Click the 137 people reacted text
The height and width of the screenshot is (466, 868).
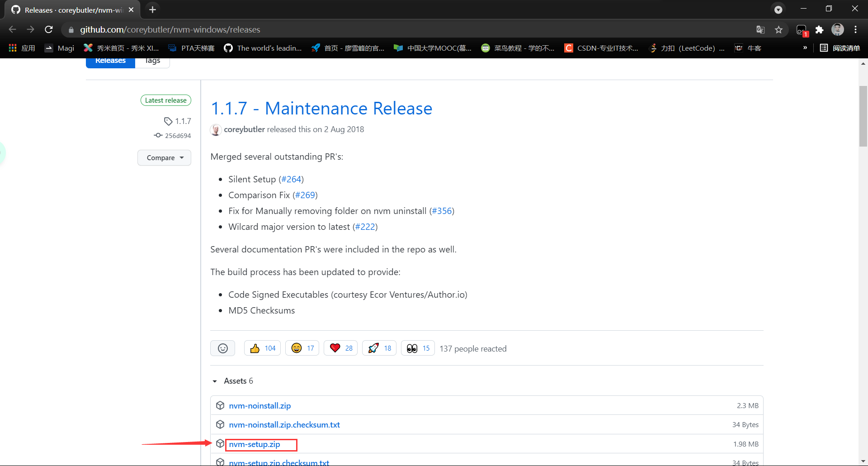pos(473,349)
